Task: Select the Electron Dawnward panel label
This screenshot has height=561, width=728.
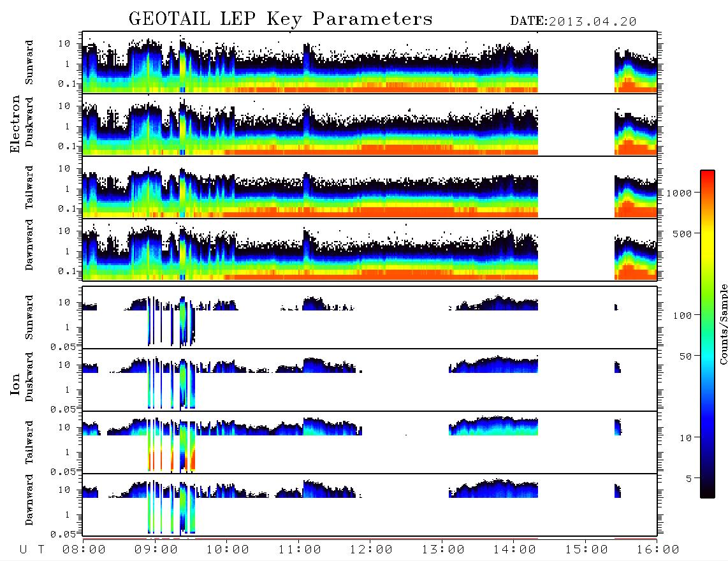Action: tap(29, 245)
